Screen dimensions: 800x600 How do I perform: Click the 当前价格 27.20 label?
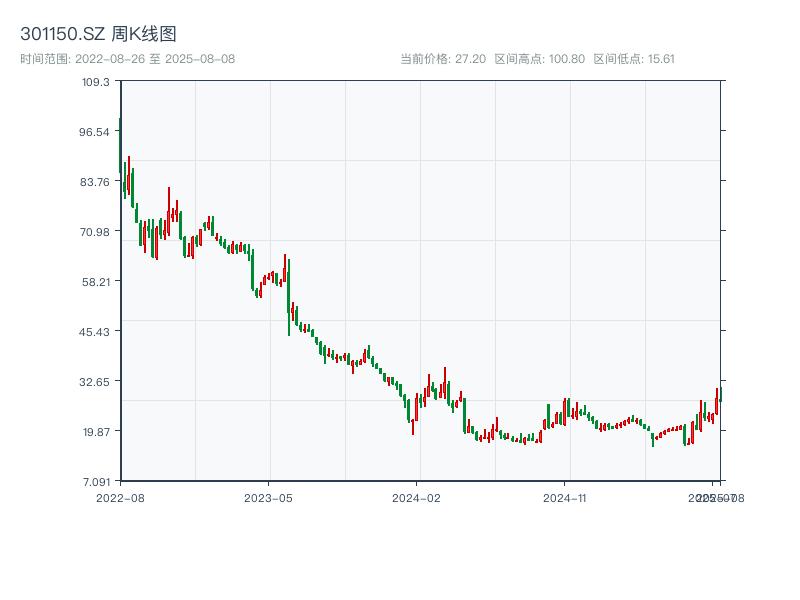coord(442,59)
